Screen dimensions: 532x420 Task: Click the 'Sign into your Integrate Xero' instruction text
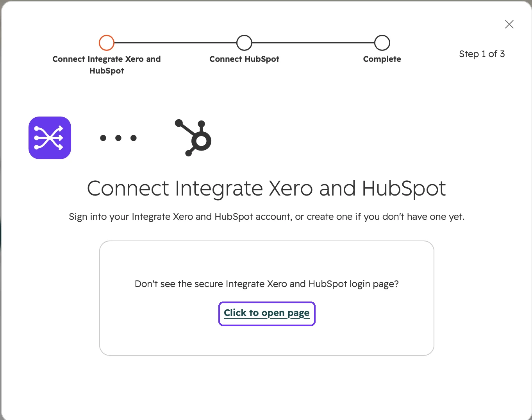tap(267, 217)
